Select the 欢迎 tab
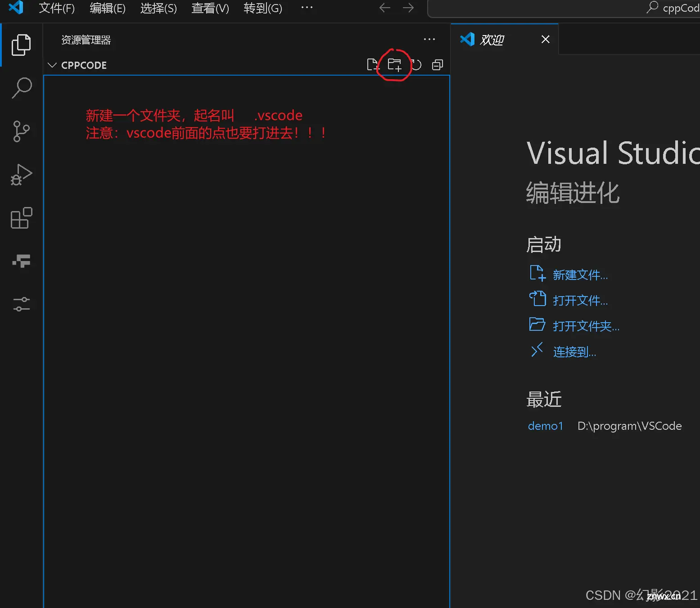 point(504,40)
